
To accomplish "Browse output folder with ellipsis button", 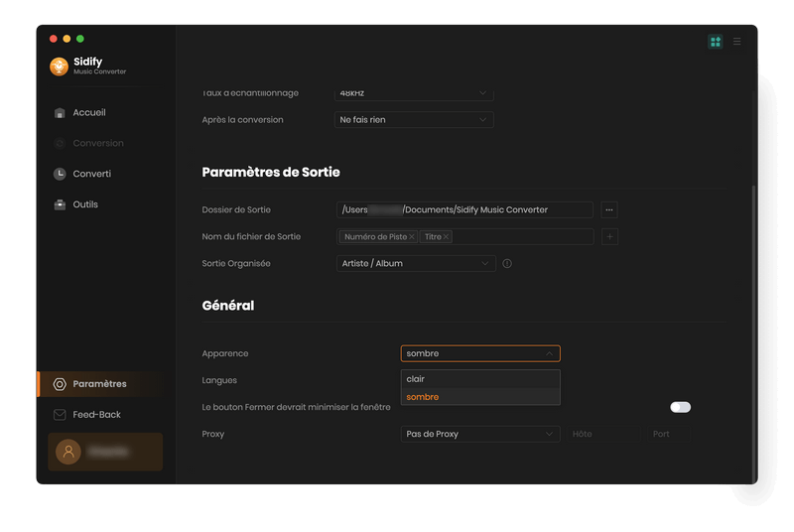I will [x=609, y=209].
